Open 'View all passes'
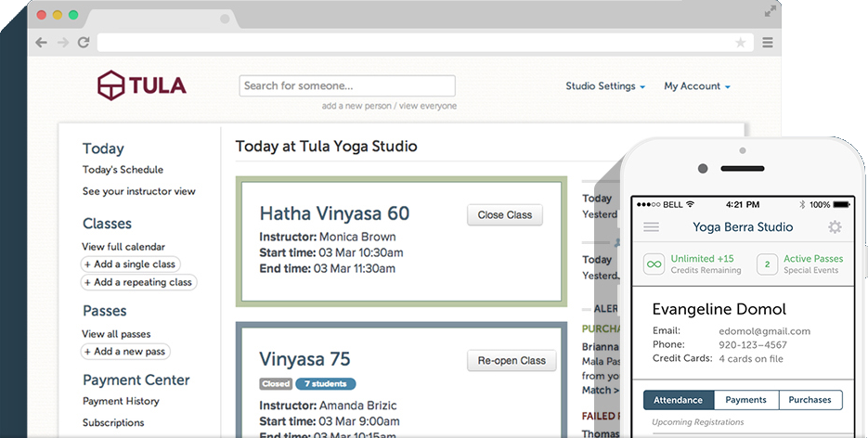The image size is (868, 438). tap(116, 334)
